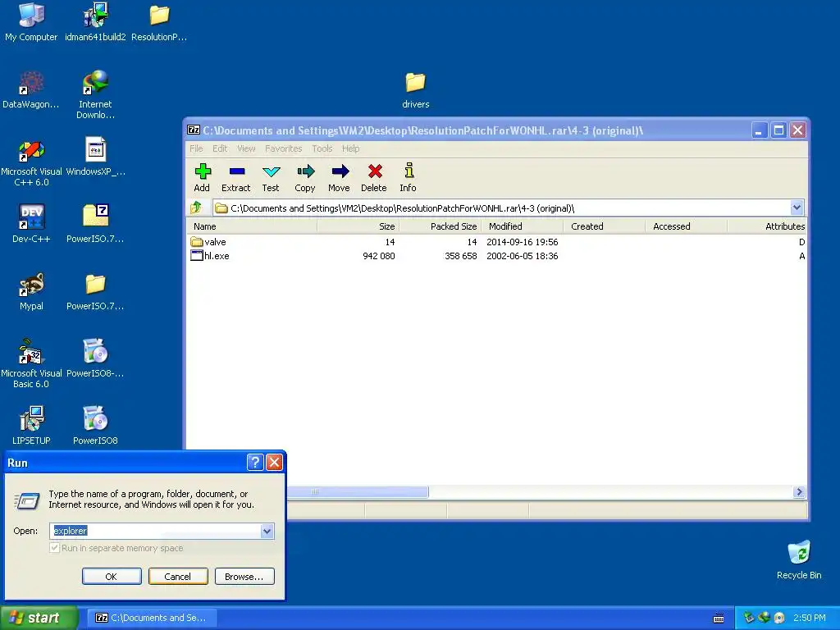The width and height of the screenshot is (840, 630).
Task: Click the middle system tray icon
Action: [x=764, y=618]
